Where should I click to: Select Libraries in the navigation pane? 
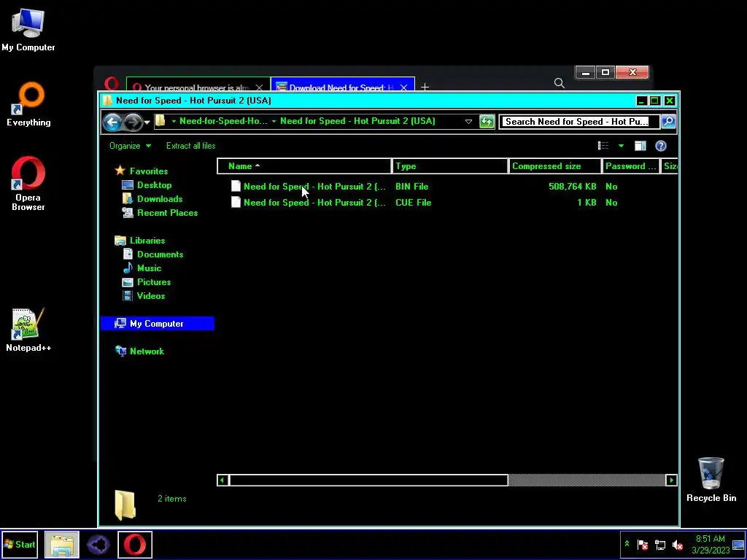point(147,241)
